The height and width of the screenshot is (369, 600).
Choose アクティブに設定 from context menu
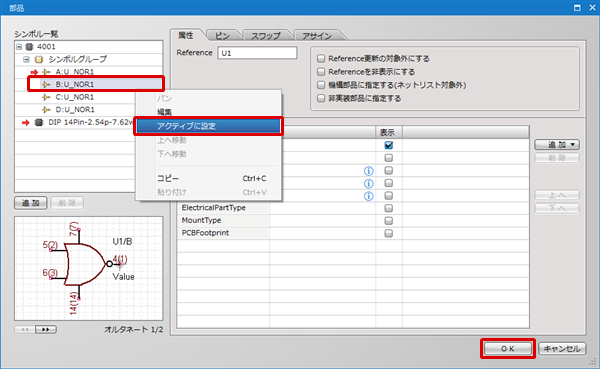click(208, 126)
